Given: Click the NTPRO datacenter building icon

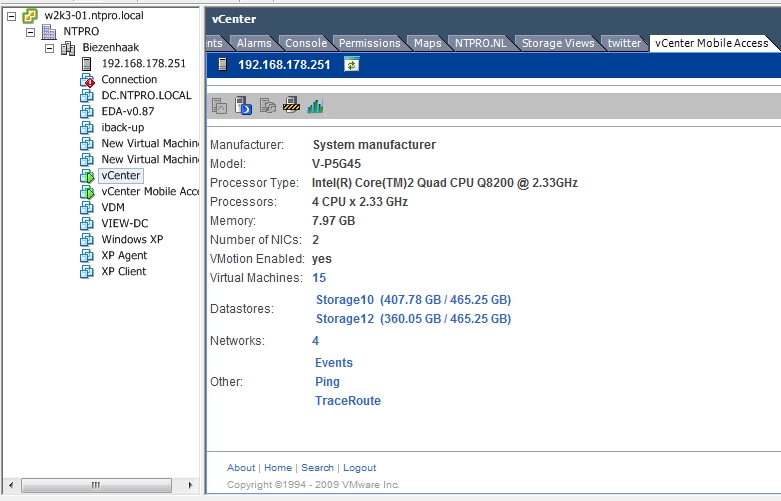Looking at the screenshot, I should point(49,32).
